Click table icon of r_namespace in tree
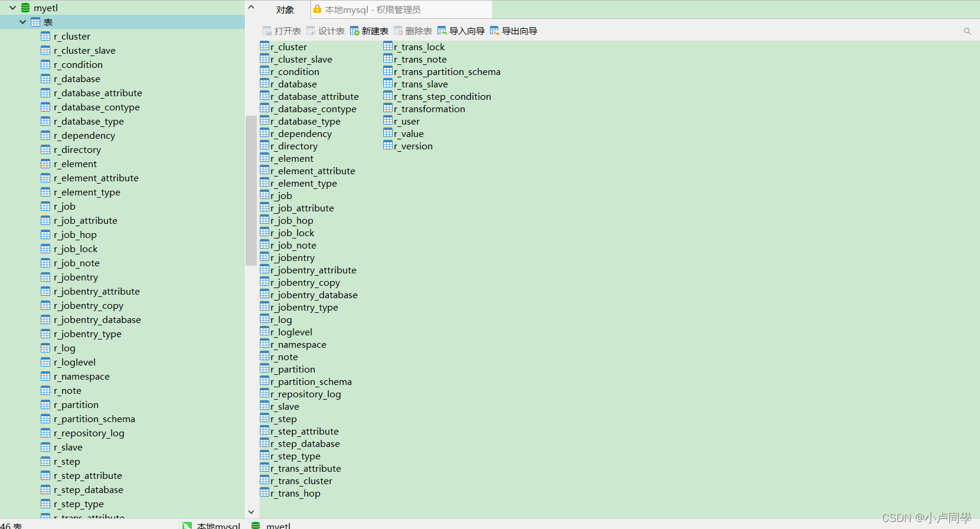The width and height of the screenshot is (980, 529). click(x=45, y=376)
